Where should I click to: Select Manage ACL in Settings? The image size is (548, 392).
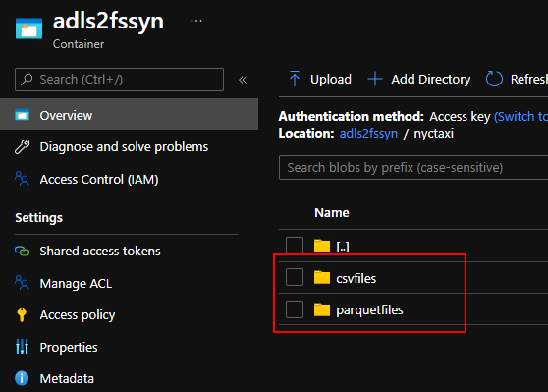[76, 283]
